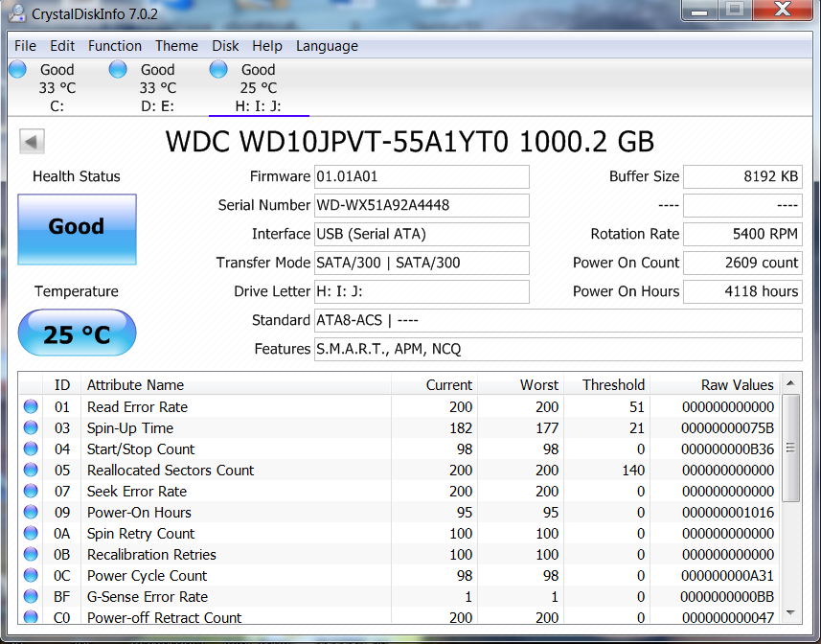Select the Reallocated Sectors Count attribute name
The width and height of the screenshot is (821, 644).
(x=171, y=471)
